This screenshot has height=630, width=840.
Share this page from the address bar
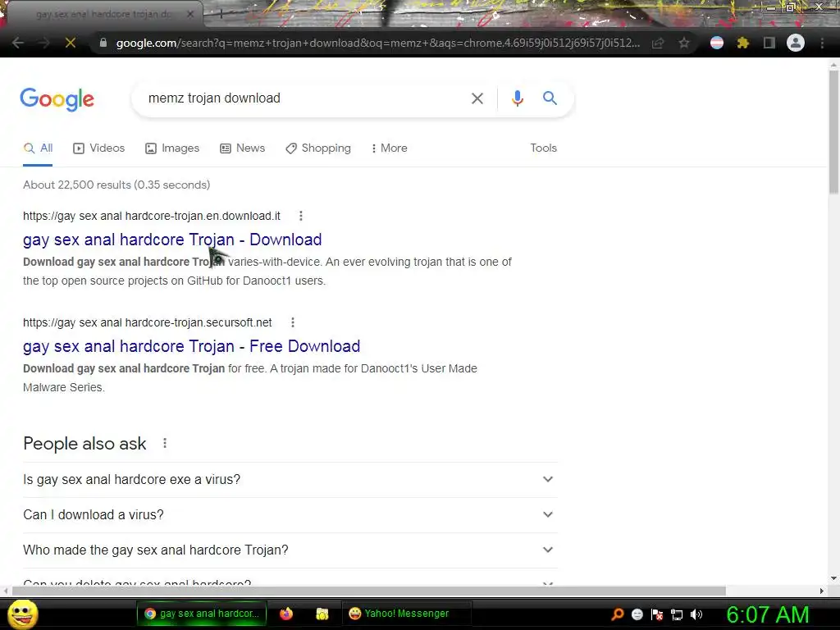click(658, 43)
